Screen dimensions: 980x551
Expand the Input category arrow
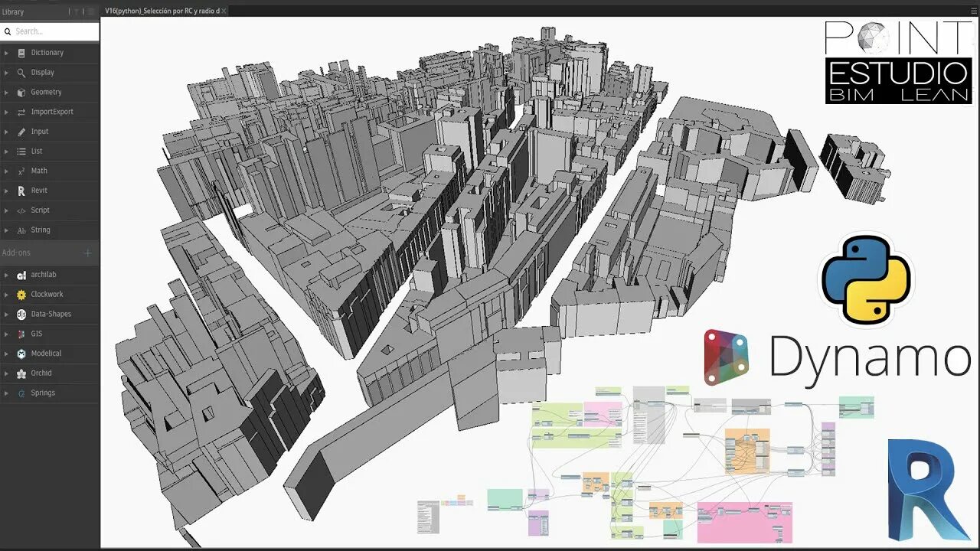click(6, 132)
